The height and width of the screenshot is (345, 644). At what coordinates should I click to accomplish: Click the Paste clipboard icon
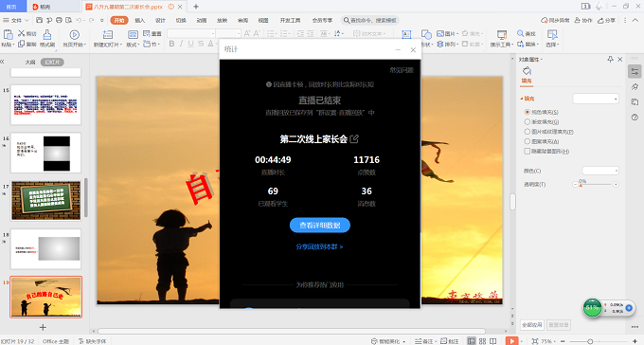pyautogui.click(x=8, y=34)
